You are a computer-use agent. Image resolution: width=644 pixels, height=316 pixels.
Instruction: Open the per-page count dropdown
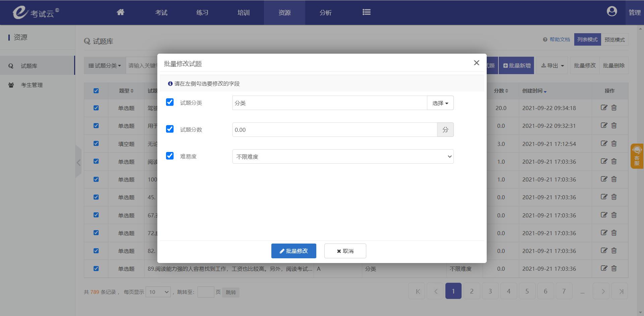coord(159,292)
